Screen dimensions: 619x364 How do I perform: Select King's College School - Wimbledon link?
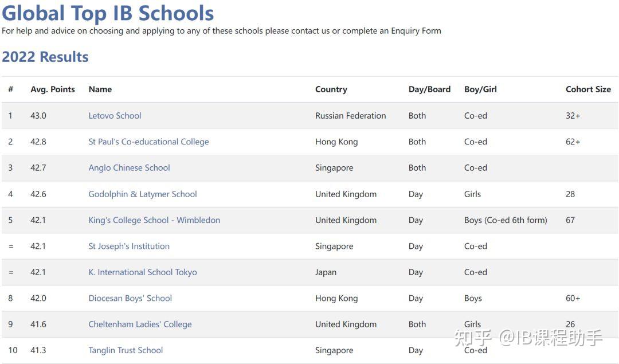(x=154, y=220)
